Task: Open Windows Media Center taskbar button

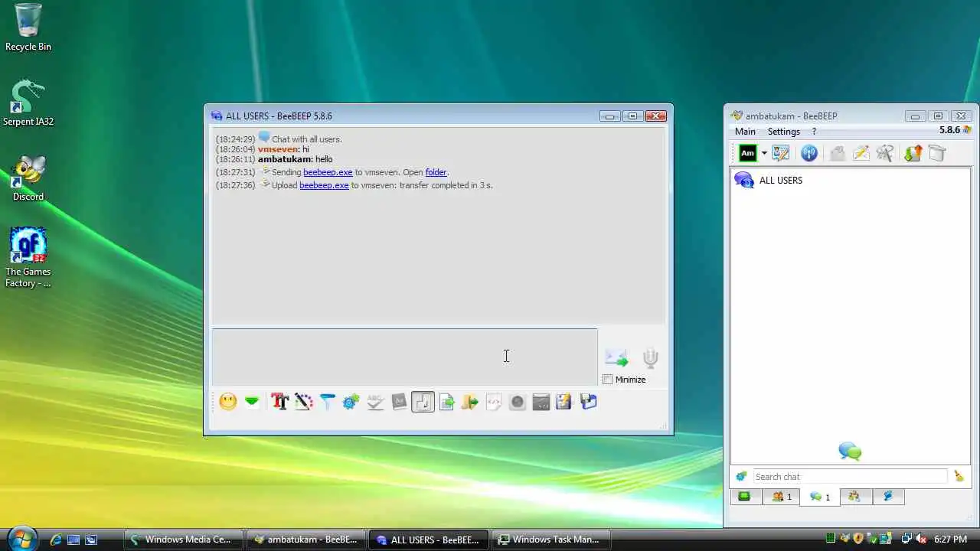Action: tap(184, 540)
